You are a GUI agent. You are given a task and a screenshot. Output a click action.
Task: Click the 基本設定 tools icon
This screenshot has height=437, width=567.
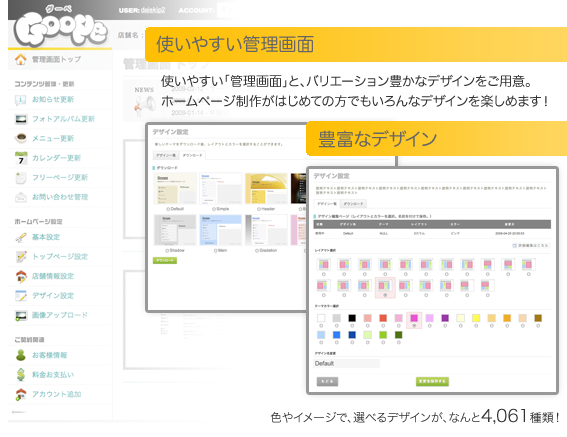pos(21,237)
